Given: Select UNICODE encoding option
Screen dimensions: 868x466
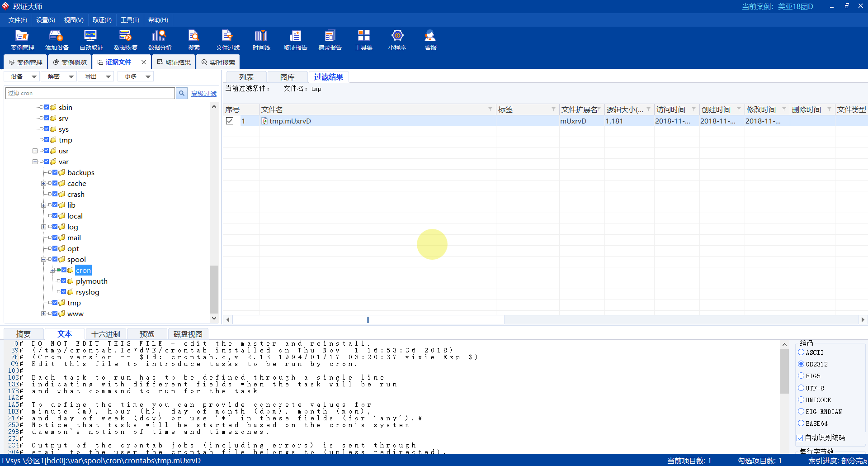Looking at the screenshot, I should [x=801, y=399].
